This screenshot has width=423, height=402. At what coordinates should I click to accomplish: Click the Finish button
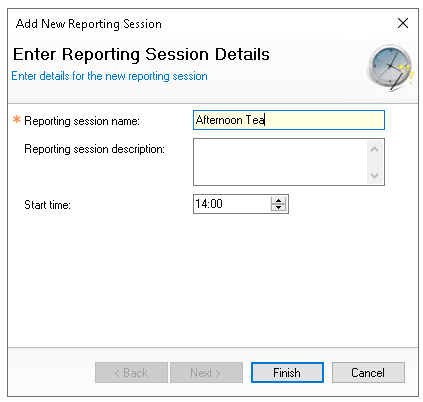tap(287, 372)
